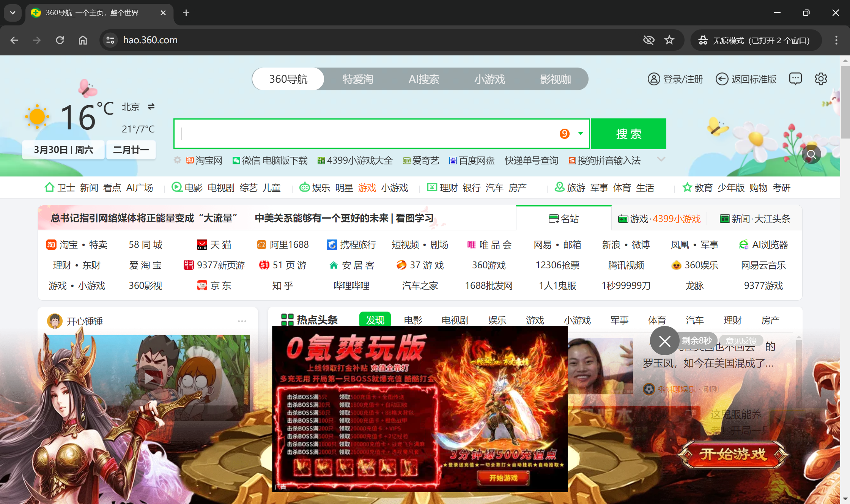Image resolution: width=850 pixels, height=504 pixels.
Task: Expand the tab search dropdown
Action: click(x=13, y=13)
